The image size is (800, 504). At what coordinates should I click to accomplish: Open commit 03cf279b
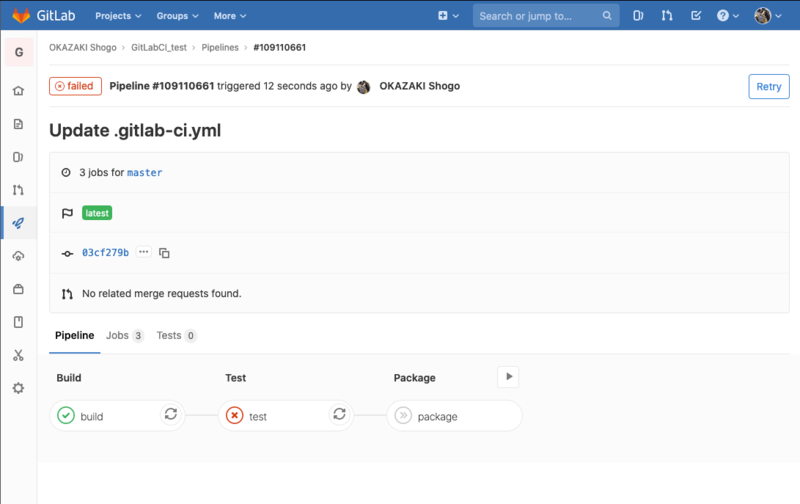point(106,253)
